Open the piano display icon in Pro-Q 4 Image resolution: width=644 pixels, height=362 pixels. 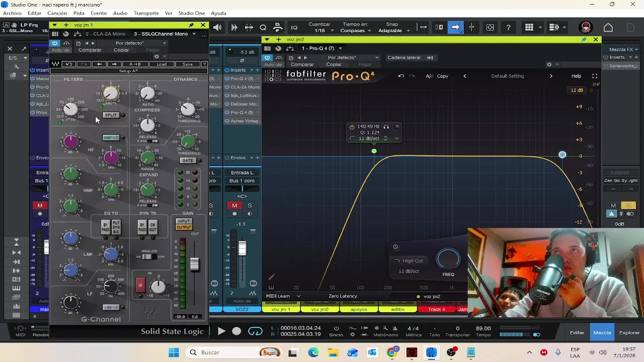click(x=271, y=288)
